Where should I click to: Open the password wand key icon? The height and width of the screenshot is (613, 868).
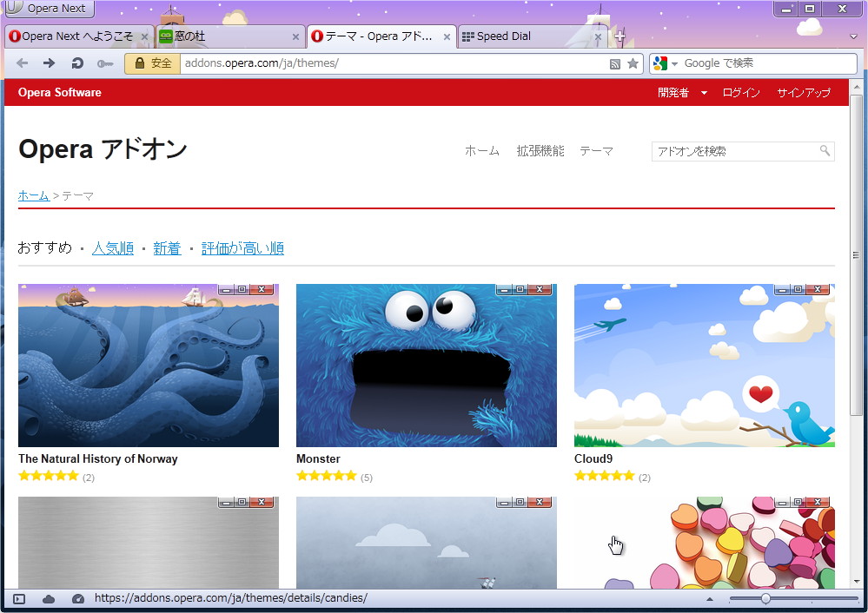pyautogui.click(x=105, y=63)
